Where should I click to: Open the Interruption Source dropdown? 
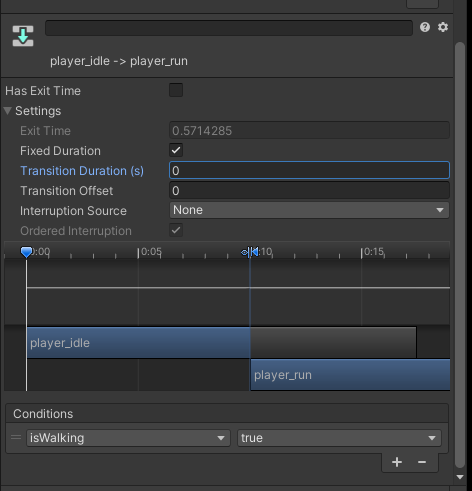[309, 210]
